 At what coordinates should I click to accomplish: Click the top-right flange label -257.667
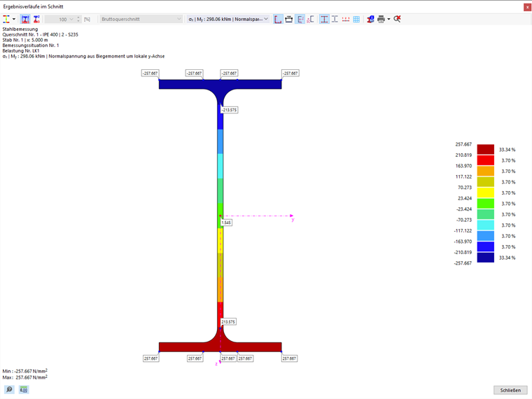click(290, 73)
